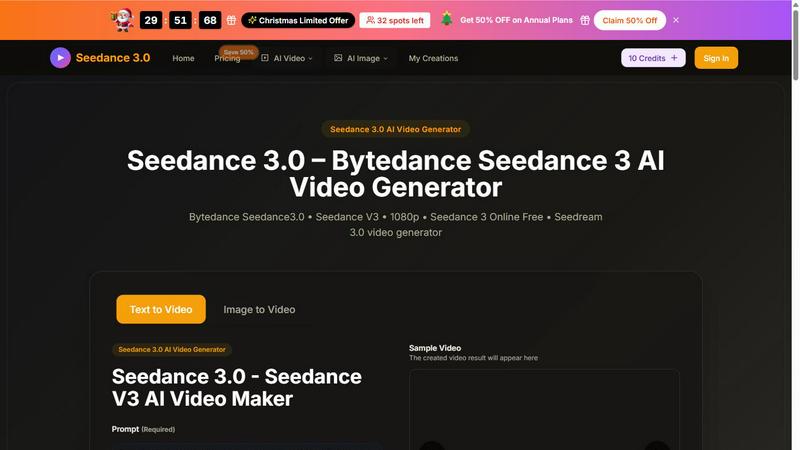Click the Seedance 3.0 brand name
800x450 pixels.
point(113,58)
